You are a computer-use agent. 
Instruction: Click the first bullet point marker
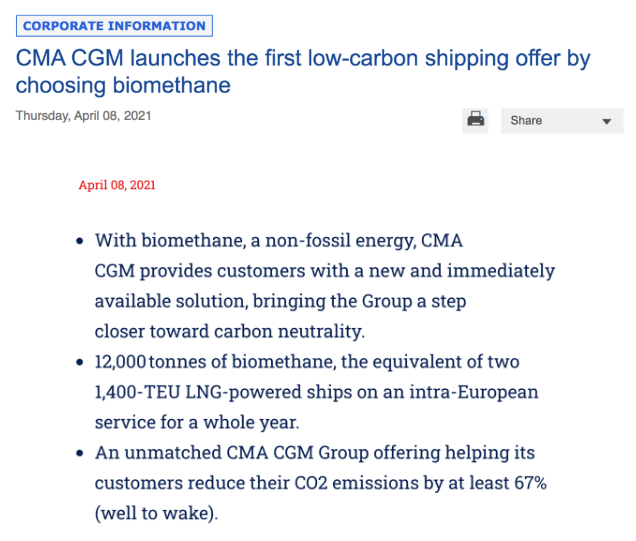80,242
